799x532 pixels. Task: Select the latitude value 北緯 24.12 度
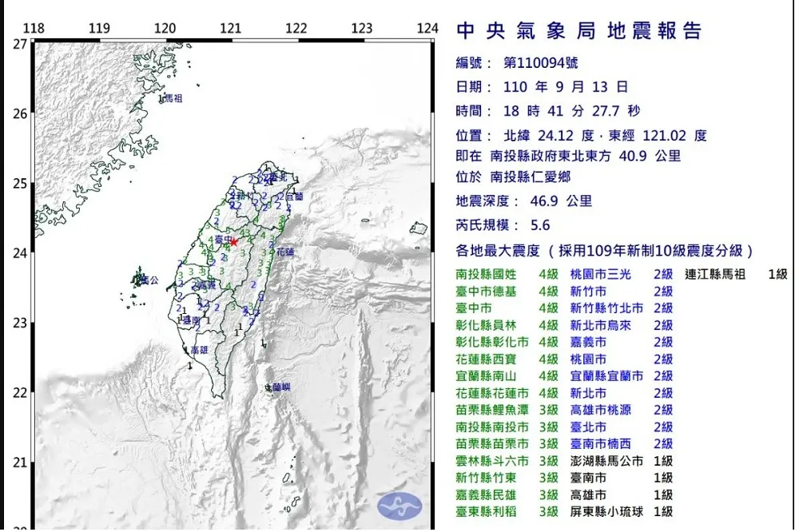pos(549,136)
